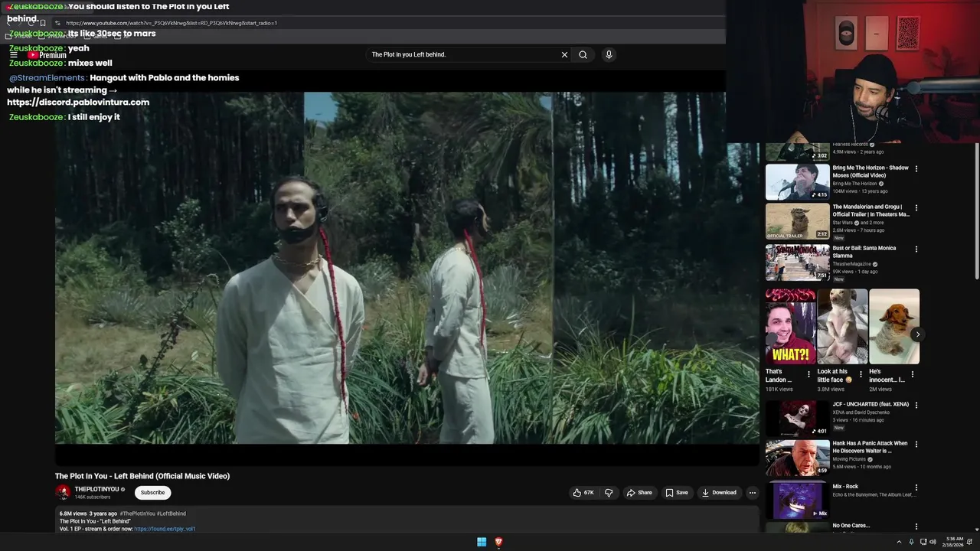The width and height of the screenshot is (980, 551).
Task: Open JCF - UNCHARTED (feat. XENA) thumbnail
Action: click(x=797, y=419)
